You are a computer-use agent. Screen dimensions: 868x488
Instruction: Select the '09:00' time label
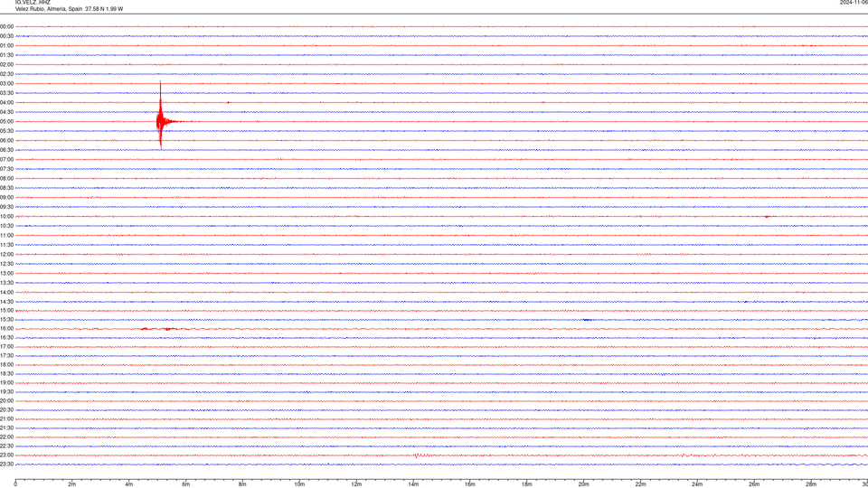click(6, 198)
